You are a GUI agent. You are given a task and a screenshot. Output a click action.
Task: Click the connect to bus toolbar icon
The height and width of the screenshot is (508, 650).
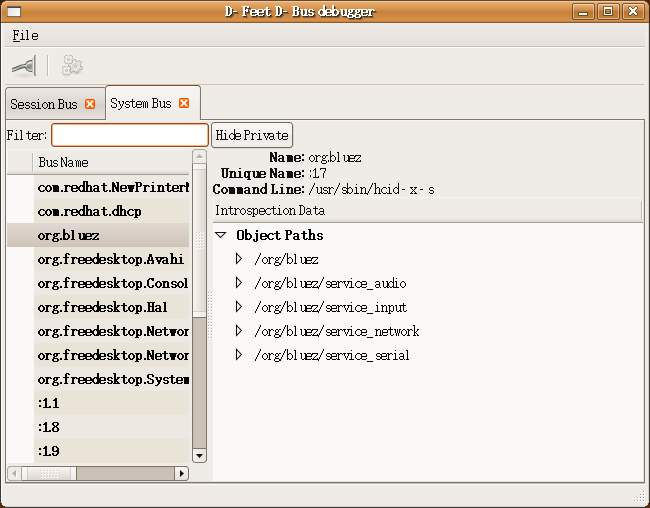pyautogui.click(x=24, y=66)
